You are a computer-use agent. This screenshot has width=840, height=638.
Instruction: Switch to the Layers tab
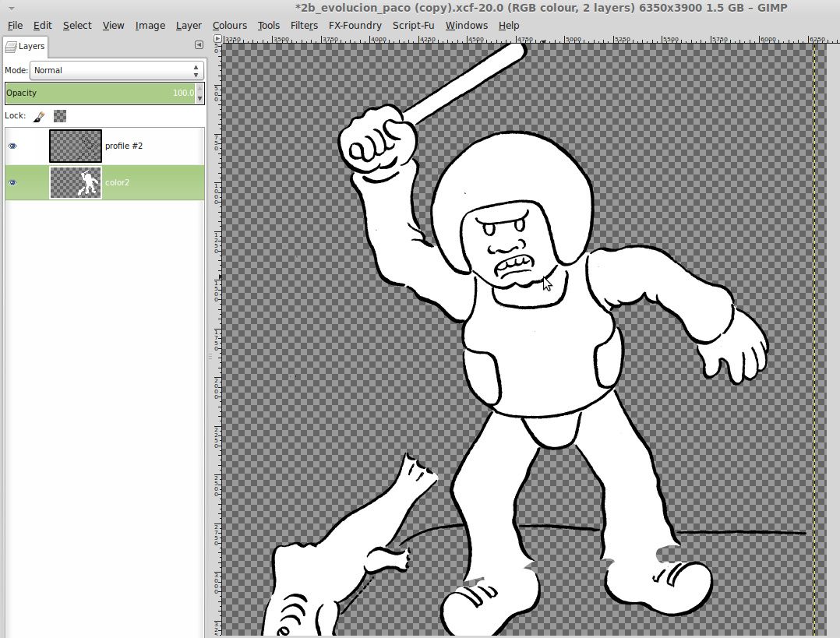tap(25, 47)
